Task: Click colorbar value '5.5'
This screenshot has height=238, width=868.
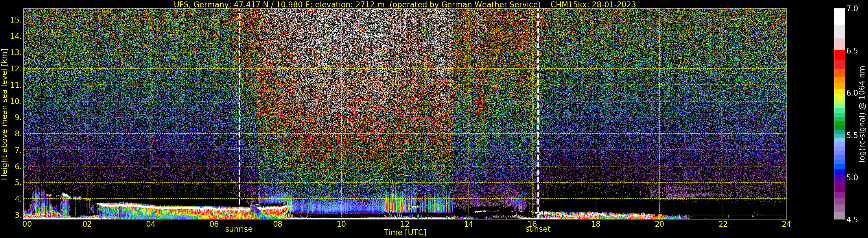Action: [x=852, y=135]
